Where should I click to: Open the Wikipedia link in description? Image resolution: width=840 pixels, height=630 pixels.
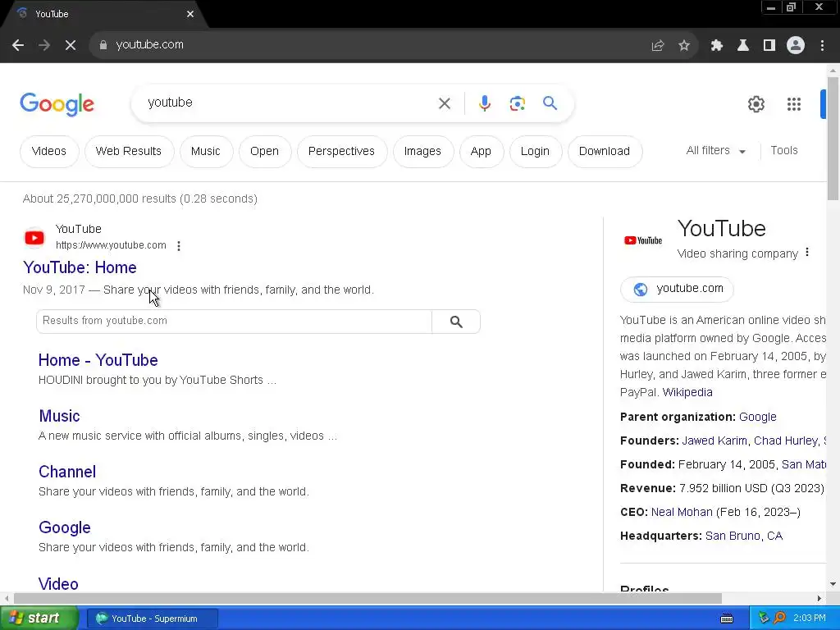pos(687,392)
